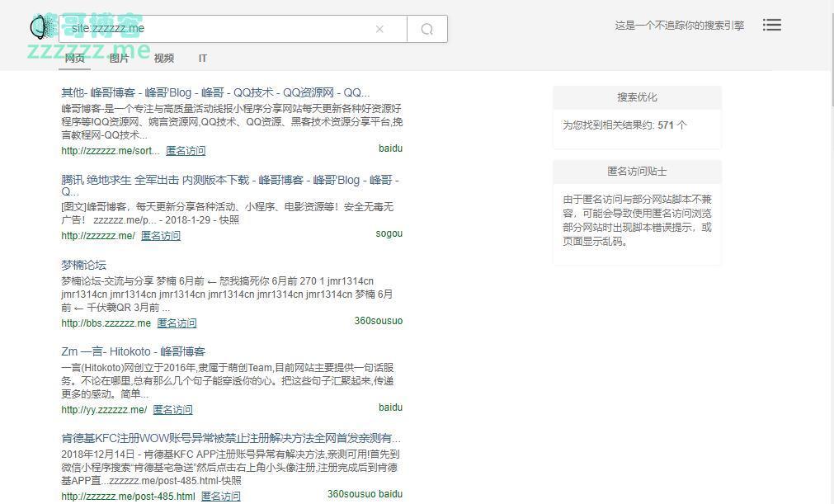Click 匿名访问 next to http://yy.zzzzzz.me/

point(172,410)
